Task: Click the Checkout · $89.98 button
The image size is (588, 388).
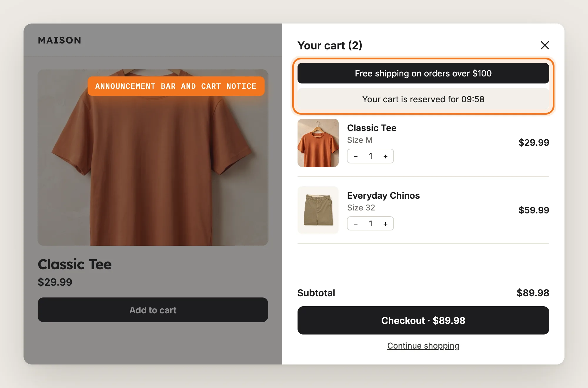Action: 423,320
